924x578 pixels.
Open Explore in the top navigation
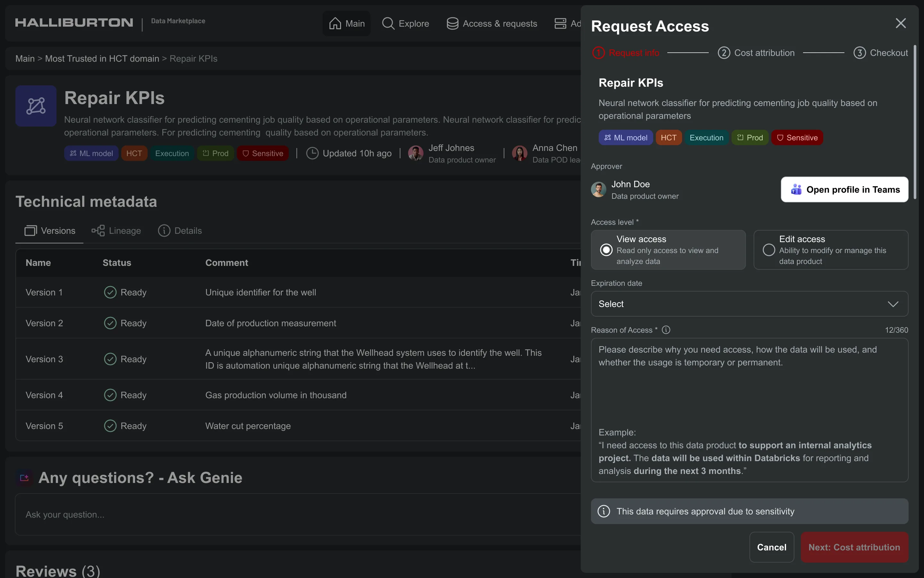click(406, 24)
